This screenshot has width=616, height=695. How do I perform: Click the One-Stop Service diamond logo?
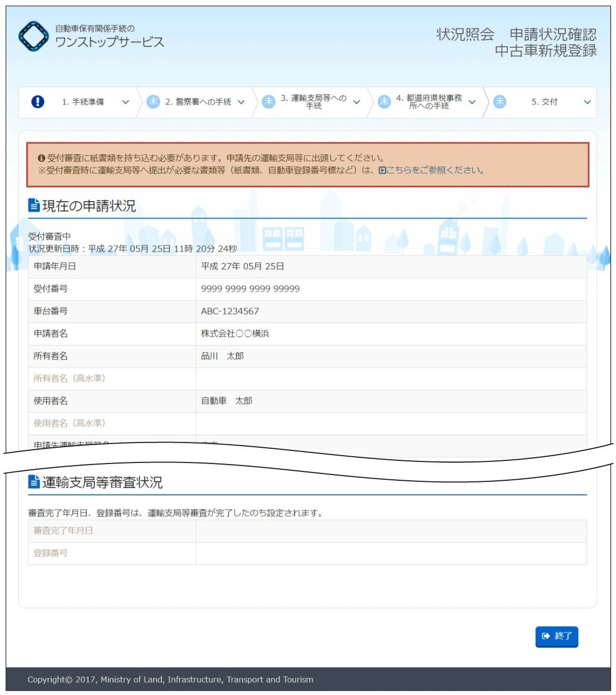click(34, 36)
